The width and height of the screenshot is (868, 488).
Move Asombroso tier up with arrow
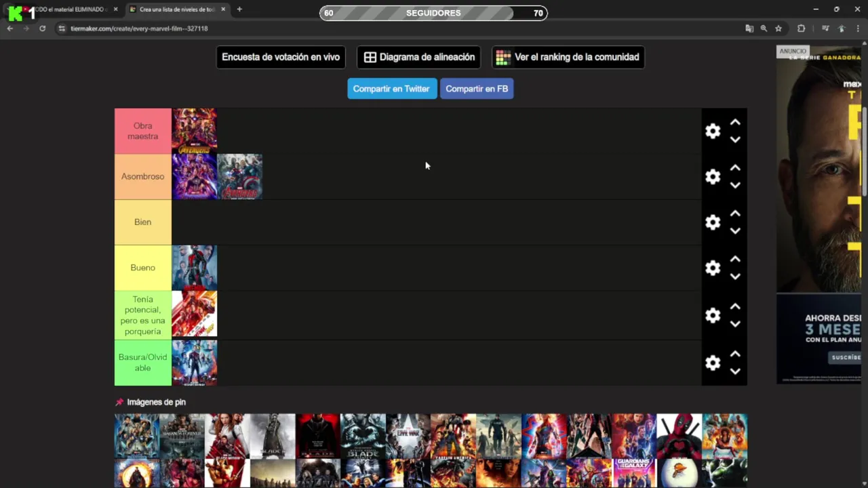pyautogui.click(x=735, y=167)
